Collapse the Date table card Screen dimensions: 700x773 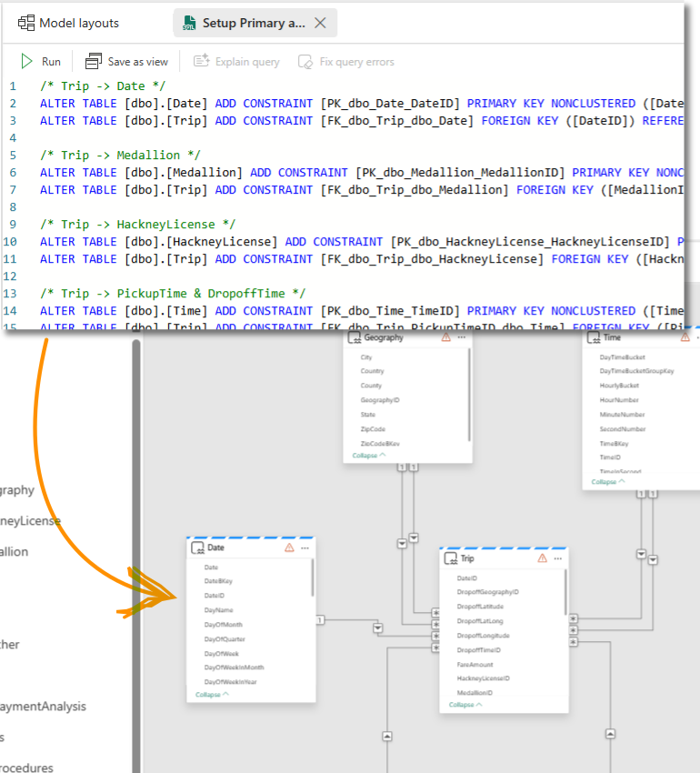click(212, 694)
